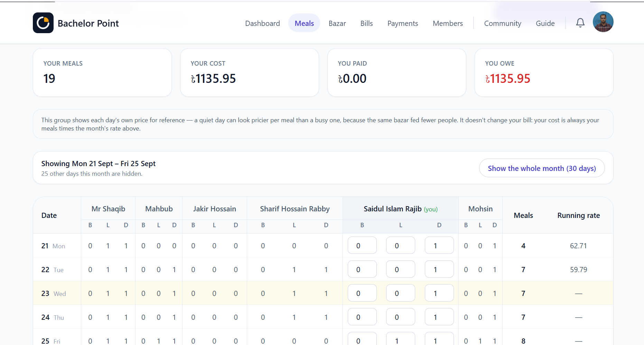Edit your dinner field for 22 Tue
Image resolution: width=644 pixels, height=345 pixels.
tap(439, 269)
